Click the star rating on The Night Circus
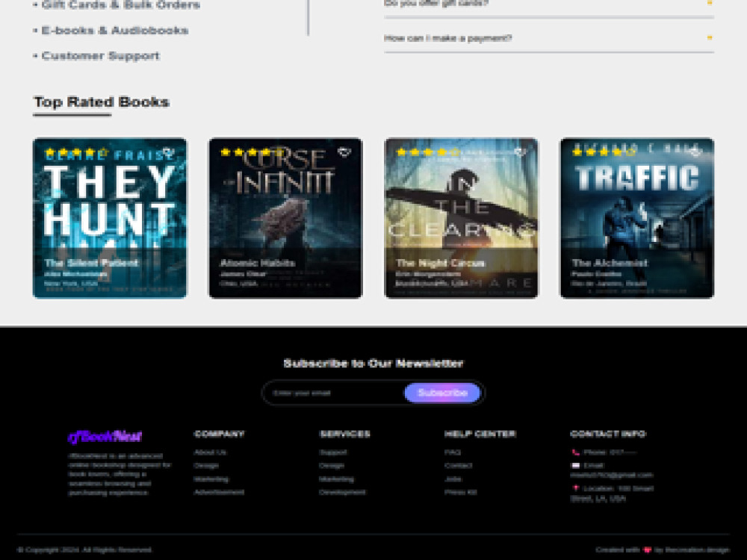The image size is (747, 560). click(x=428, y=152)
